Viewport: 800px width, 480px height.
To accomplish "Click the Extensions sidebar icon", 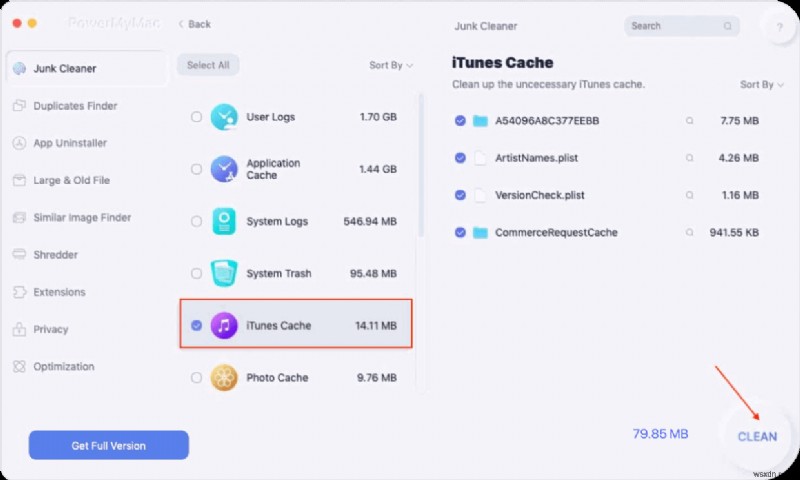I will click(x=19, y=292).
